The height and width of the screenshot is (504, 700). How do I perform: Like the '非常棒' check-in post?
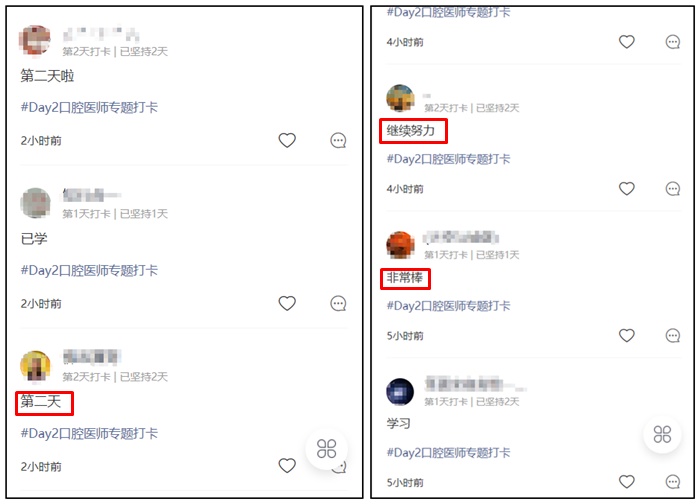627,335
